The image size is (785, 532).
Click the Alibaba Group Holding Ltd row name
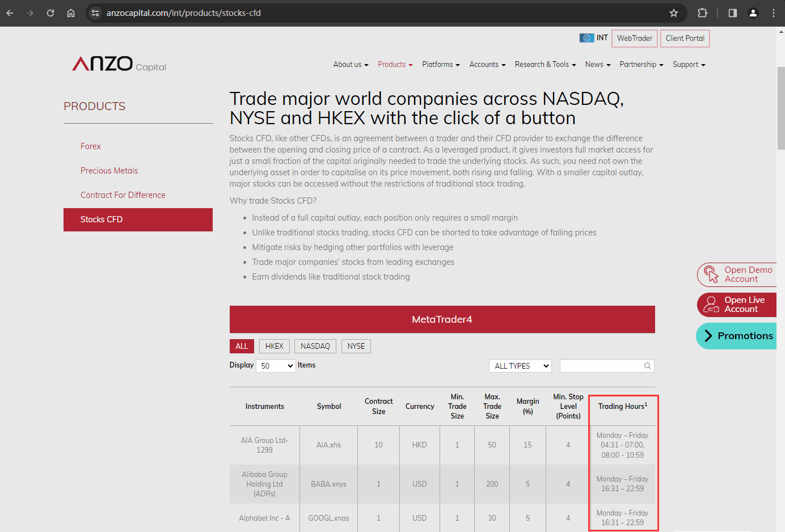264,484
